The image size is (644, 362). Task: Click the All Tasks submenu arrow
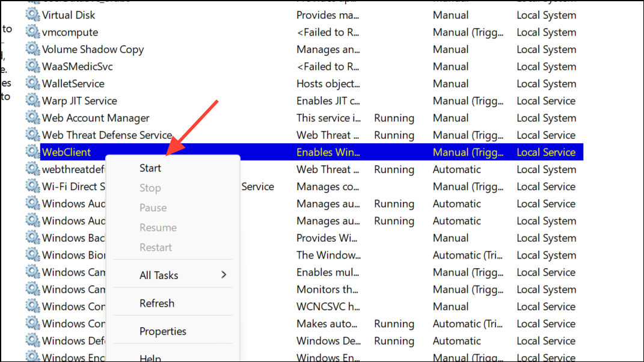tap(224, 275)
